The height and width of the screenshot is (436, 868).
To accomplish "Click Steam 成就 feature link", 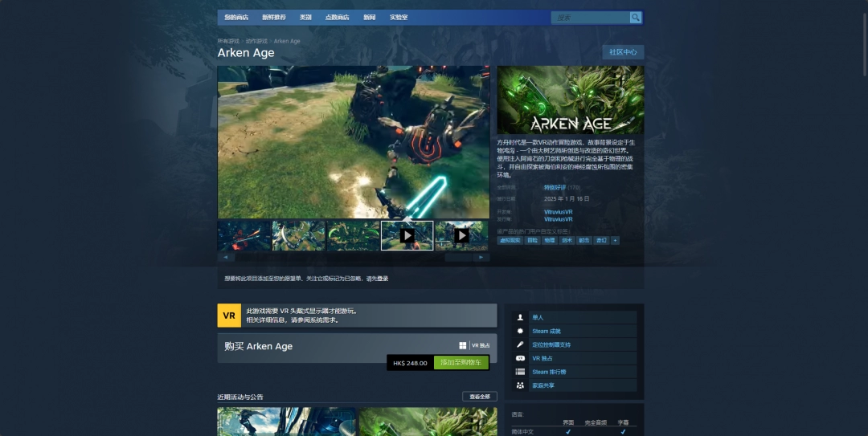I will coord(547,331).
